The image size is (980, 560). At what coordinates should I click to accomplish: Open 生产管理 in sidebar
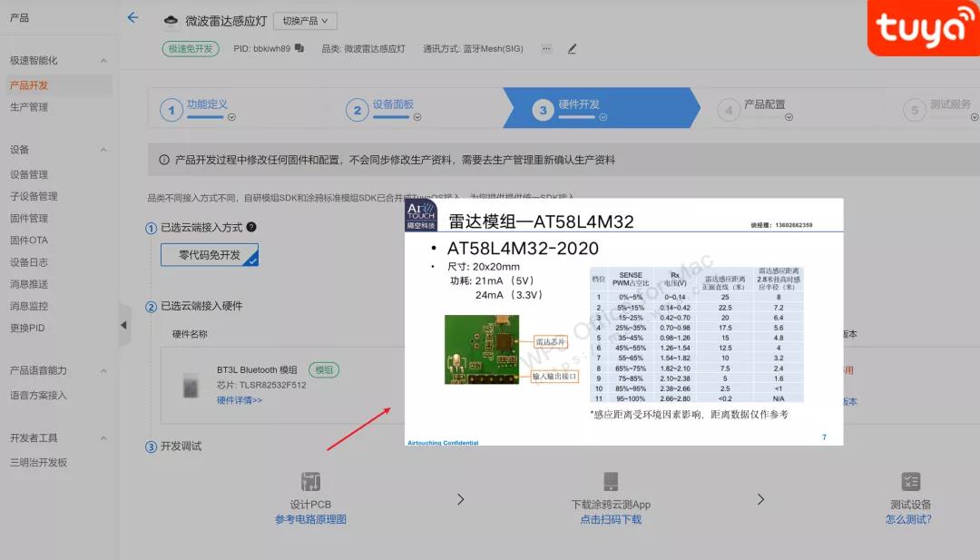click(x=29, y=107)
